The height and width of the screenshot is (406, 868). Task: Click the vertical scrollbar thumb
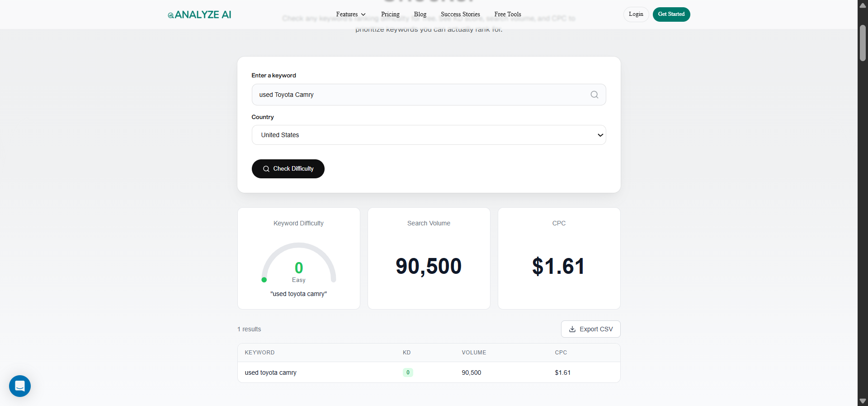pos(863,43)
